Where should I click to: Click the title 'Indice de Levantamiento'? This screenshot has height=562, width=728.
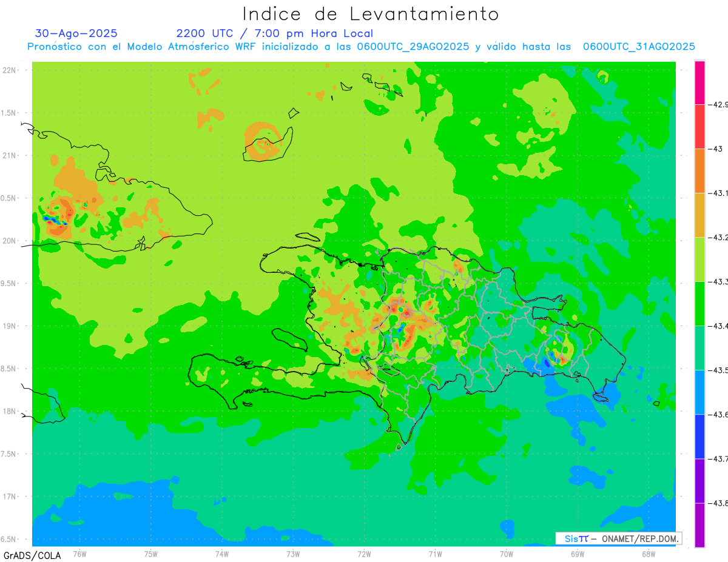(x=371, y=14)
